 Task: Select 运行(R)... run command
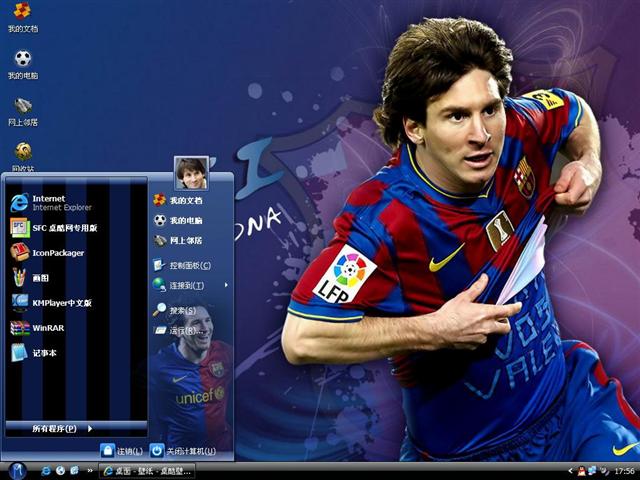point(178,330)
